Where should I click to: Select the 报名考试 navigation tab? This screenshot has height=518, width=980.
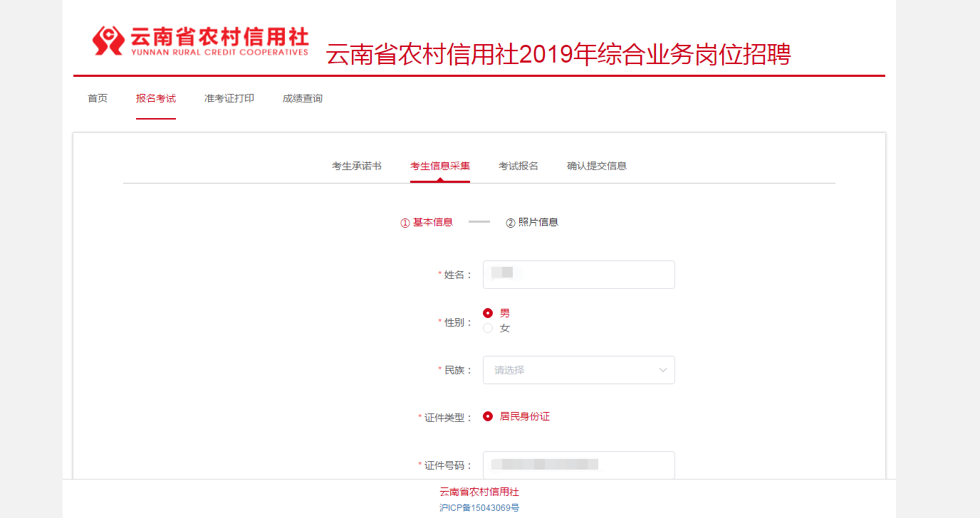(x=156, y=99)
